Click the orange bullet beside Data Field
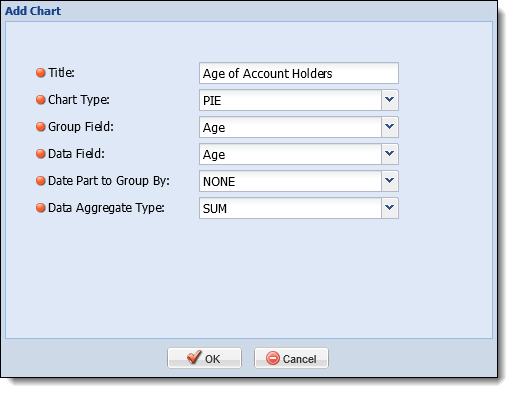The image size is (513, 393). pos(41,154)
